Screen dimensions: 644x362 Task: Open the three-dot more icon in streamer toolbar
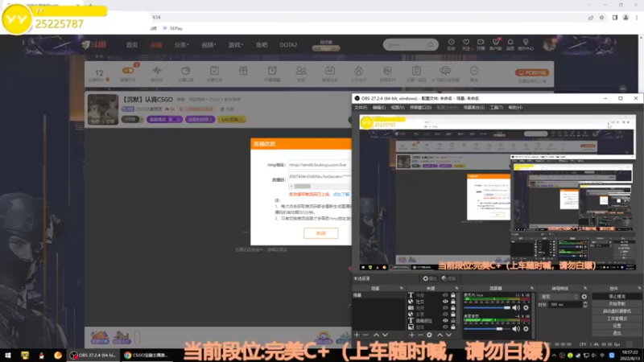coord(474,71)
